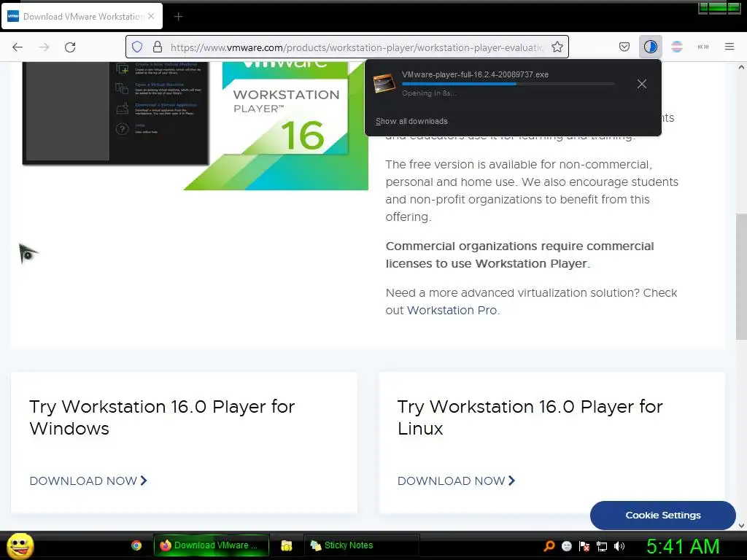This screenshot has height=560, width=747.
Task: Close the Download VMware Workstation tab
Action: (151, 16)
